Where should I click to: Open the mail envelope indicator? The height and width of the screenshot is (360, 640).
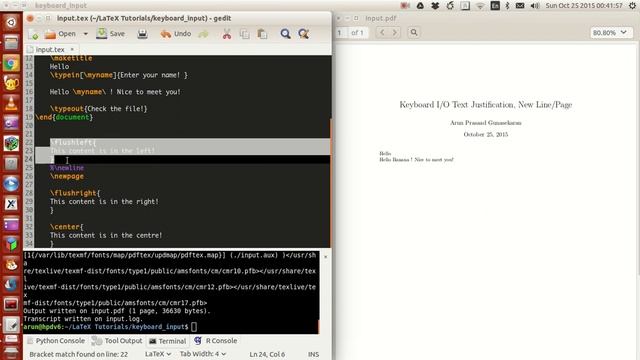coord(520,6)
